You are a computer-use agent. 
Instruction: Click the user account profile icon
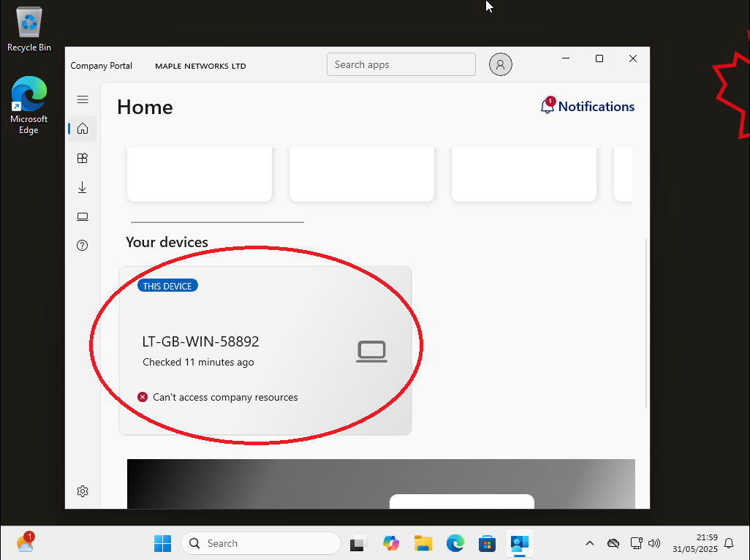point(500,64)
